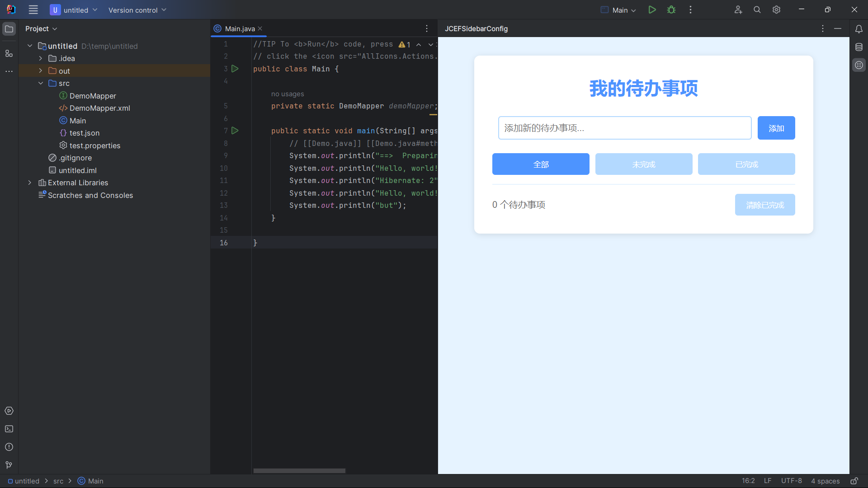868x488 pixels.
Task: Click the 添加 button
Action: point(776,128)
